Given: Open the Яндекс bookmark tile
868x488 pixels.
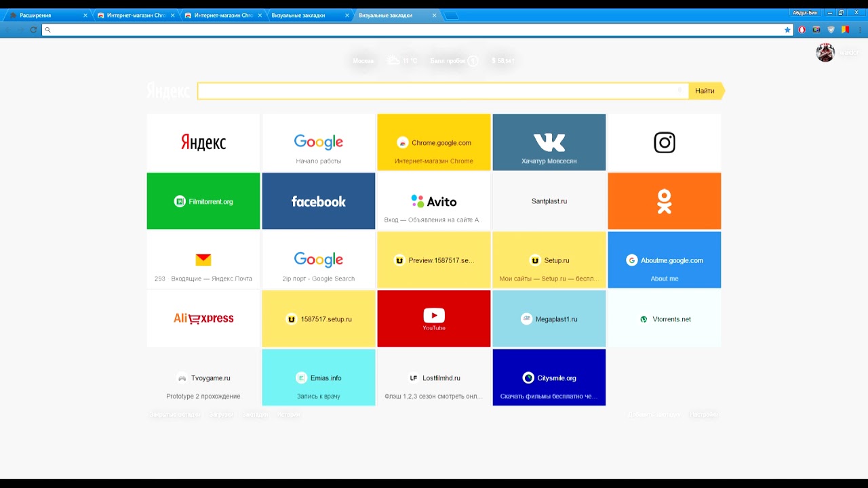Looking at the screenshot, I should point(203,142).
